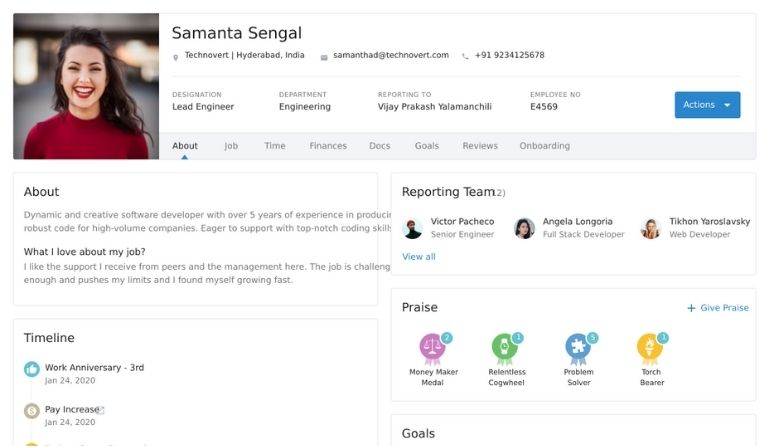Click the Relentless Cogwheel badge icon
Image resolution: width=769 pixels, height=446 pixels.
pyautogui.click(x=505, y=348)
